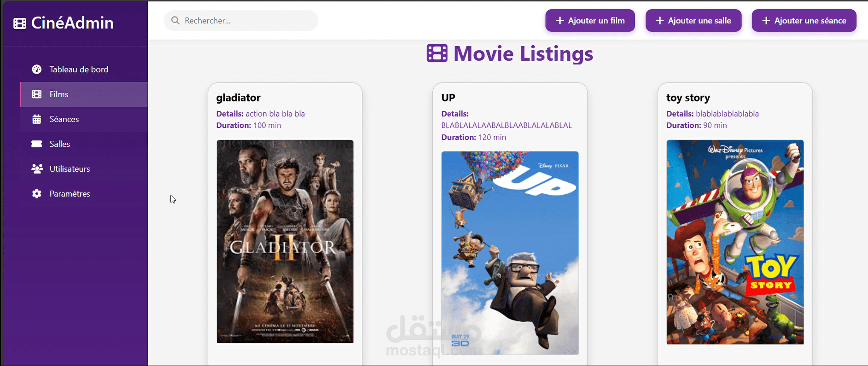Screen dimensions: 868x366
Task: Click the Toy Story poster image
Action: [x=735, y=242]
